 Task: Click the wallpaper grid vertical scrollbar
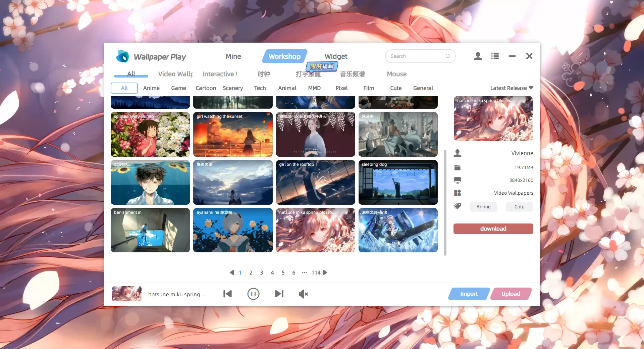pos(445,203)
